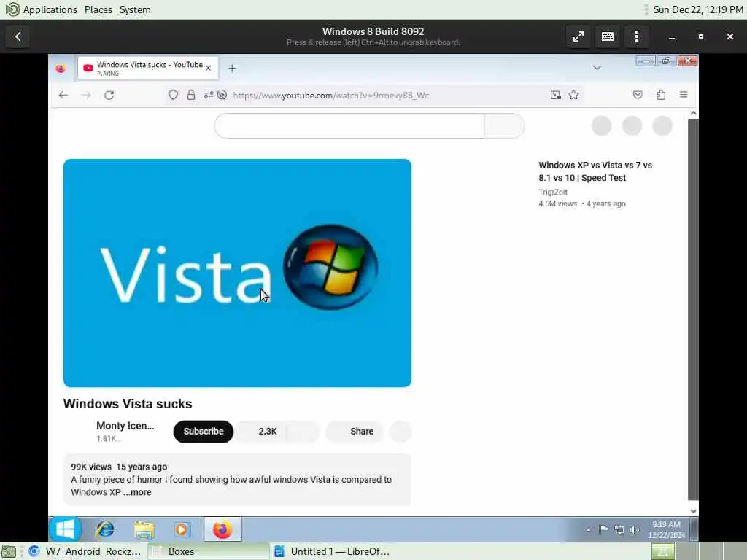Viewport: 747px width, 560px height.
Task: Expand the list all tabs chevron
Action: pos(597,68)
